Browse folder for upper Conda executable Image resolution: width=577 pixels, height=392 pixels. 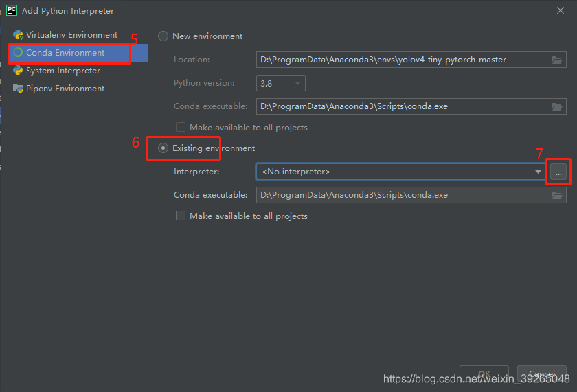point(557,106)
